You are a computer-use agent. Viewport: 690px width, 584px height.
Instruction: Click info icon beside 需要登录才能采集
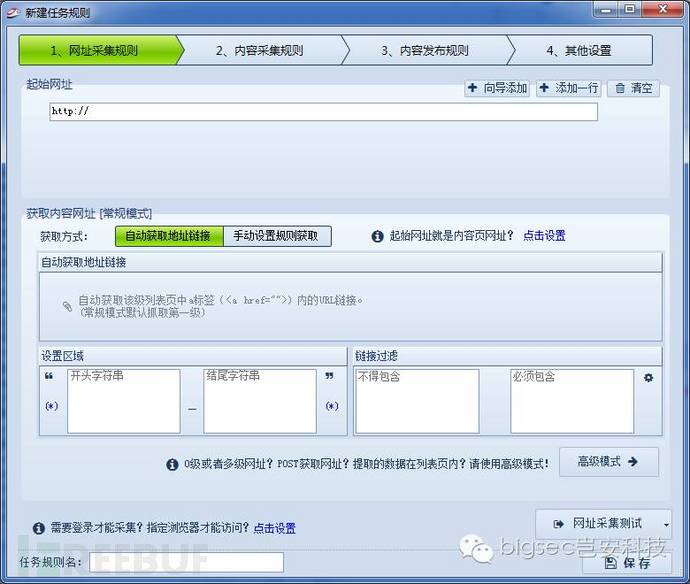(x=39, y=528)
